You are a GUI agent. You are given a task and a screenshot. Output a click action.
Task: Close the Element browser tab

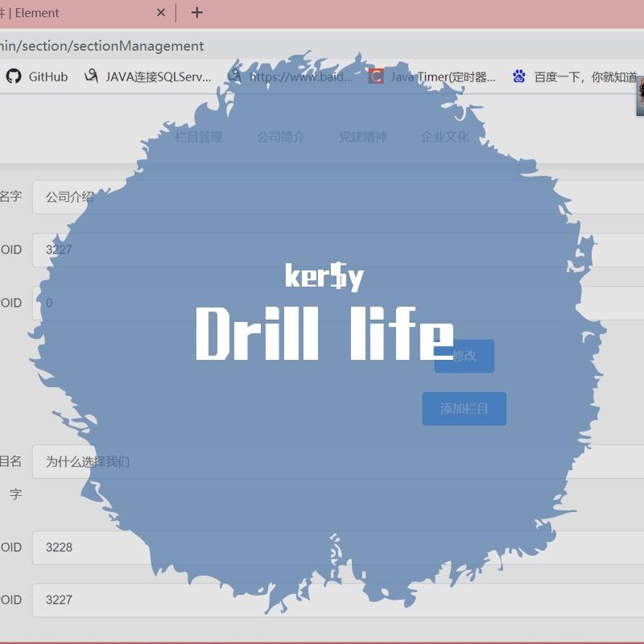[x=161, y=13]
